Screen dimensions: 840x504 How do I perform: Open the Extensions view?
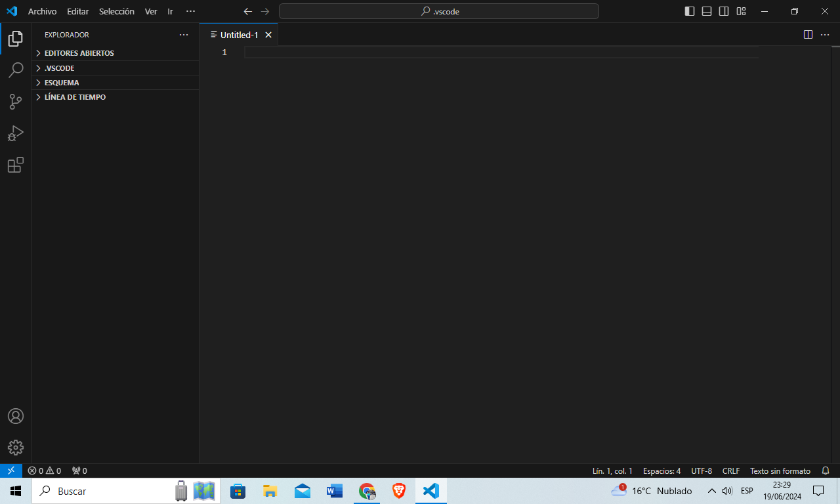click(16, 165)
